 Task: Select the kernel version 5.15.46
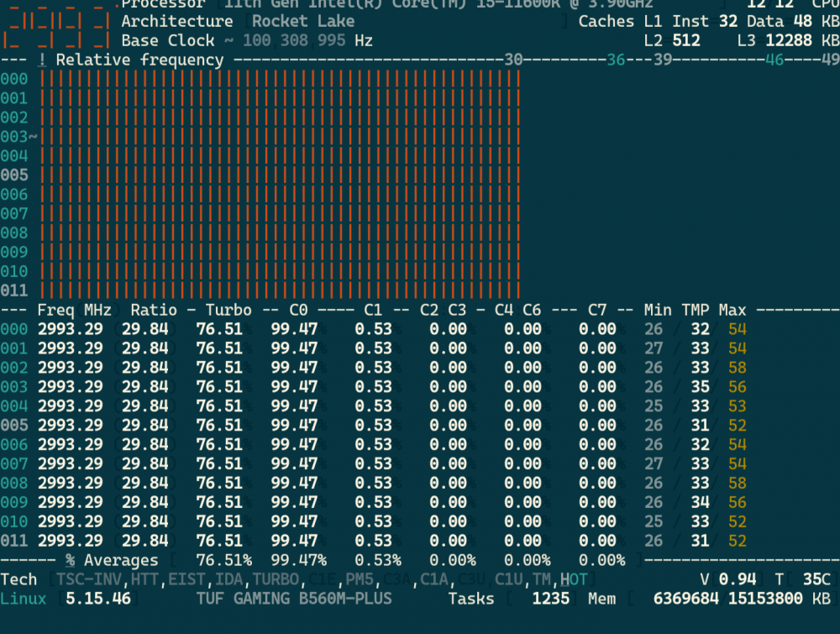click(x=98, y=600)
